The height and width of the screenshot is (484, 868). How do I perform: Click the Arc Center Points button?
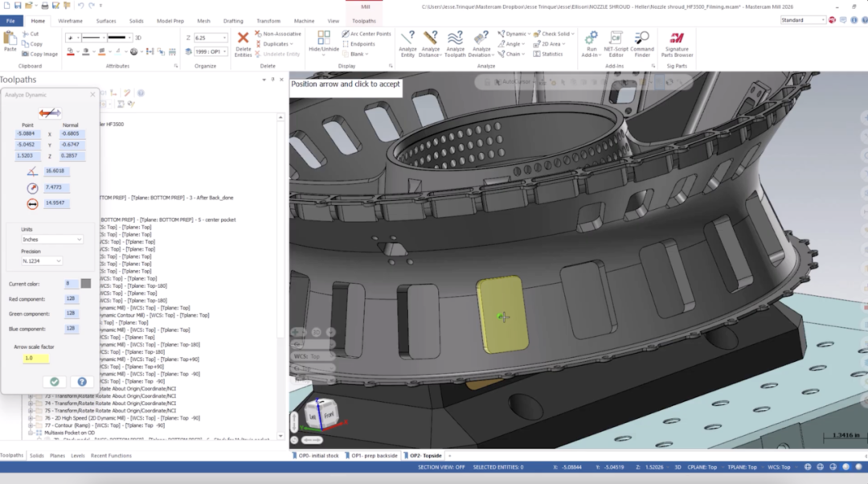pos(366,34)
